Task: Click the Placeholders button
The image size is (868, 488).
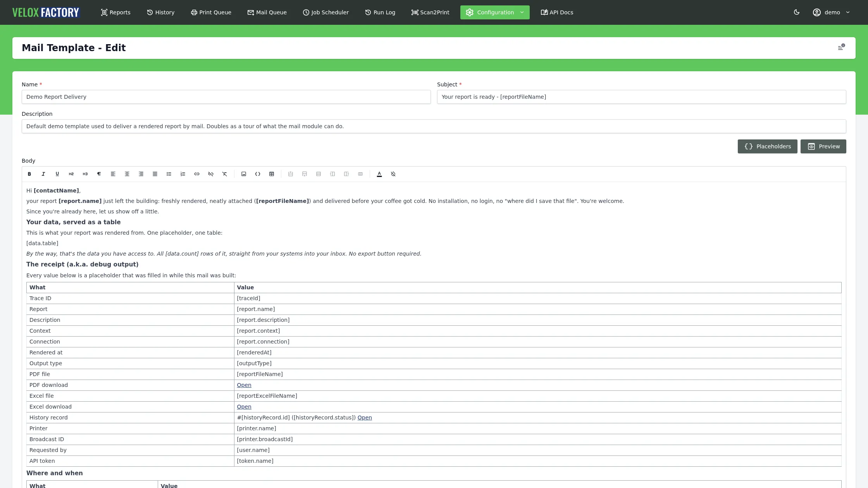Action: coord(767,146)
